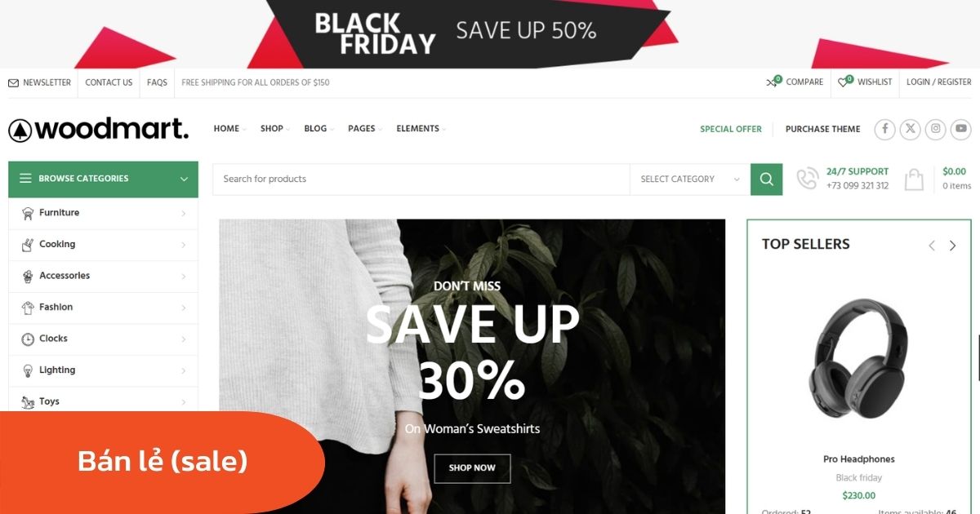Viewport: 980px width, 514px height.
Task: Click the green search magnifier button
Action: coord(766,179)
